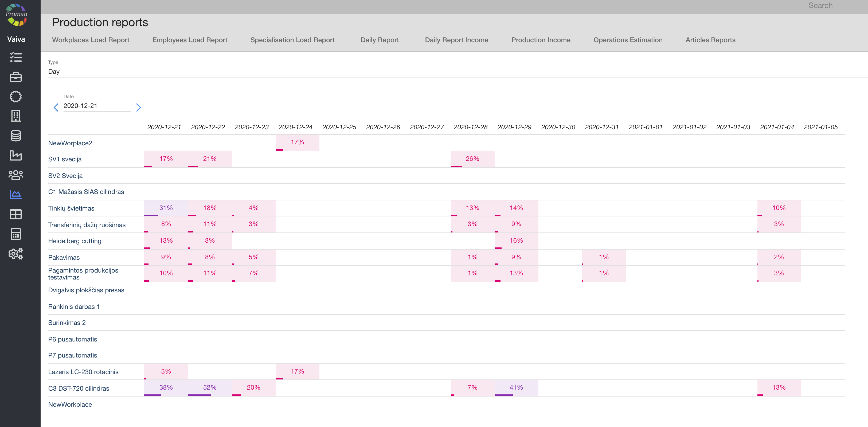The height and width of the screenshot is (427, 868).
Task: Go to previous date with left chevron
Action: coord(56,107)
